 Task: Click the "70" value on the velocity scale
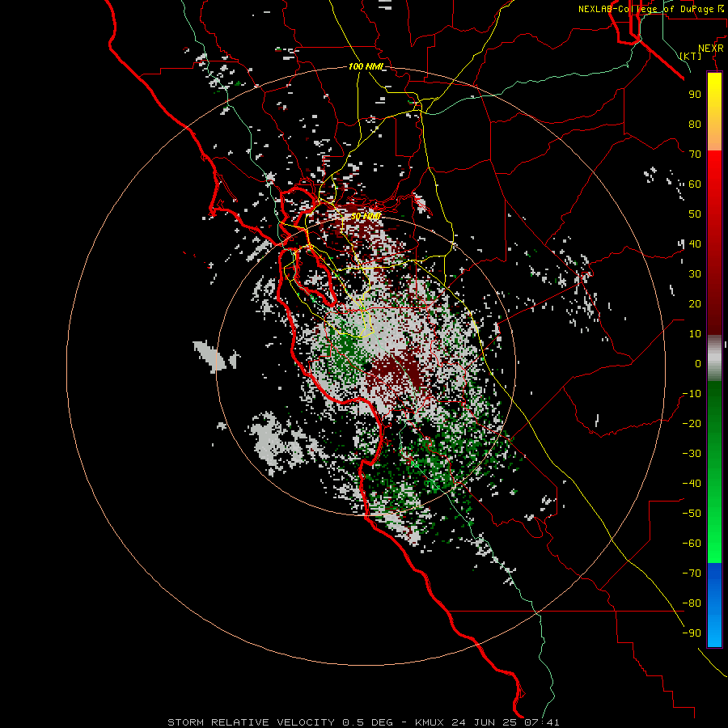[x=695, y=154]
